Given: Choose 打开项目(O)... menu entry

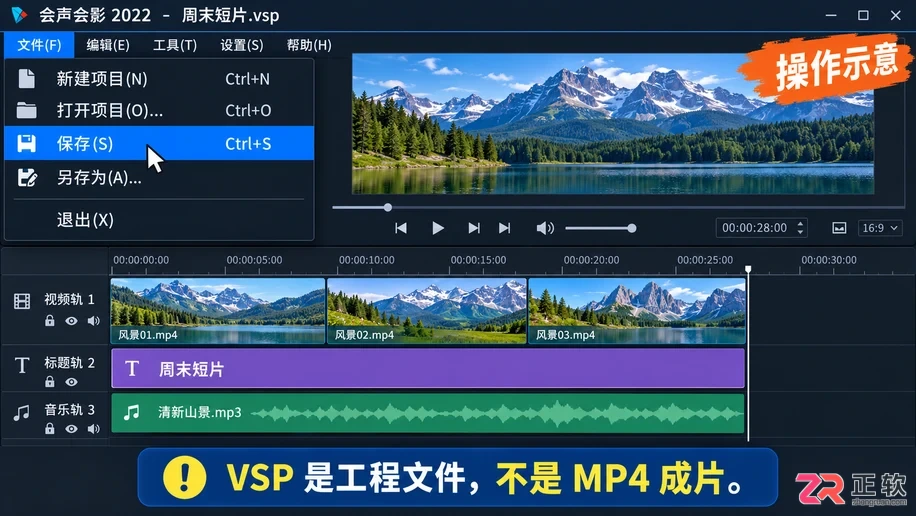Looking at the screenshot, I should point(159,110).
